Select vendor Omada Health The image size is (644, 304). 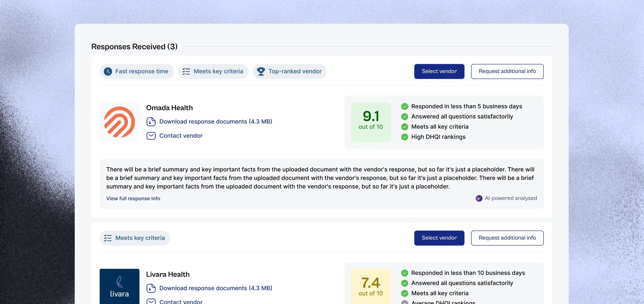[x=439, y=71]
